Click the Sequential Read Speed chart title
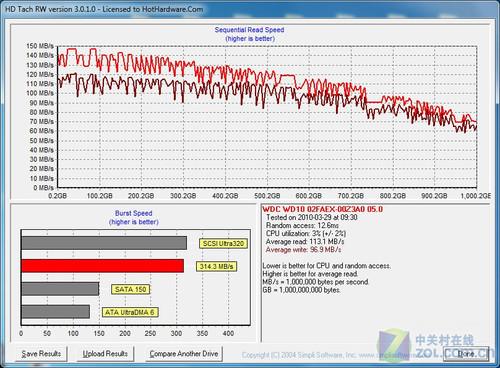 (x=249, y=30)
